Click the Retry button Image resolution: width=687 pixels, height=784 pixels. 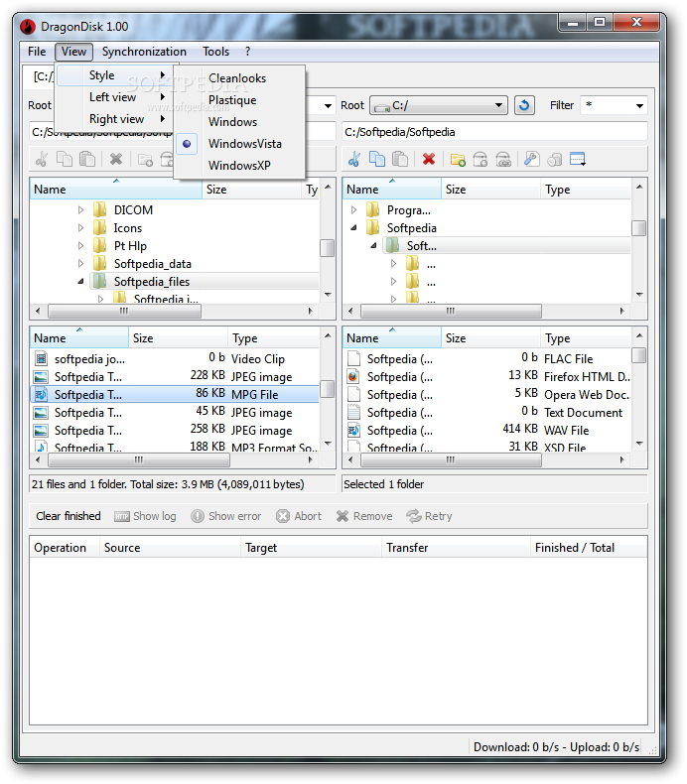(429, 516)
